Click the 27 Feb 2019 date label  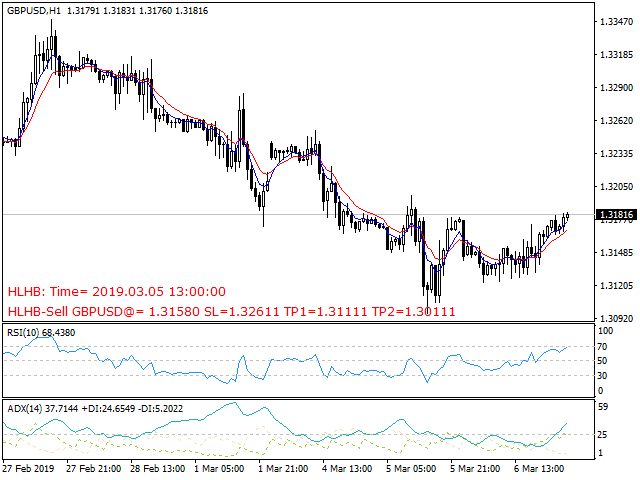click(x=29, y=469)
